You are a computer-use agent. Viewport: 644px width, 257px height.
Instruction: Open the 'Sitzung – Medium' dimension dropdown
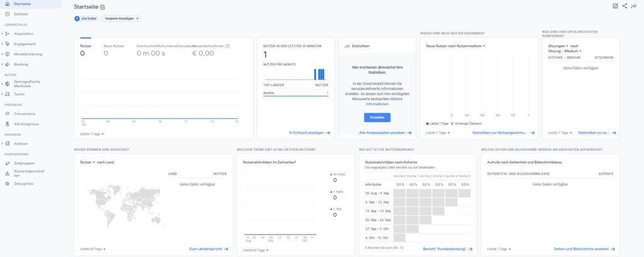click(x=565, y=51)
